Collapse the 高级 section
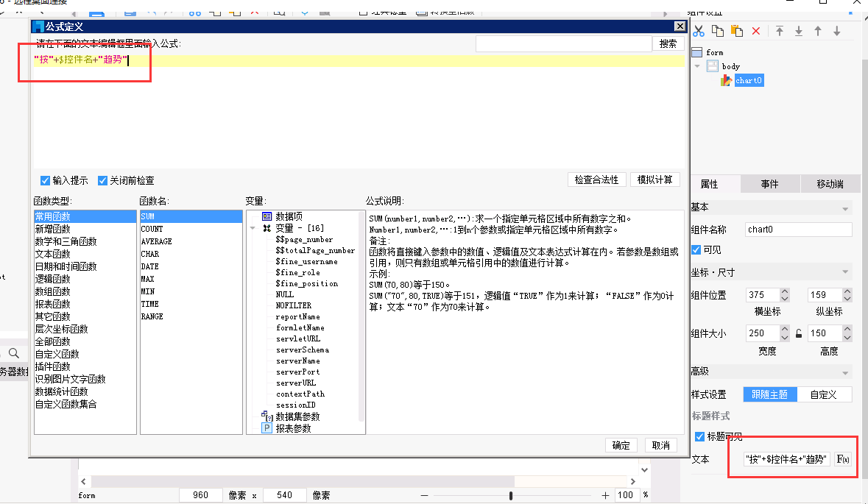The height and width of the screenshot is (504, 868). pyautogui.click(x=845, y=373)
